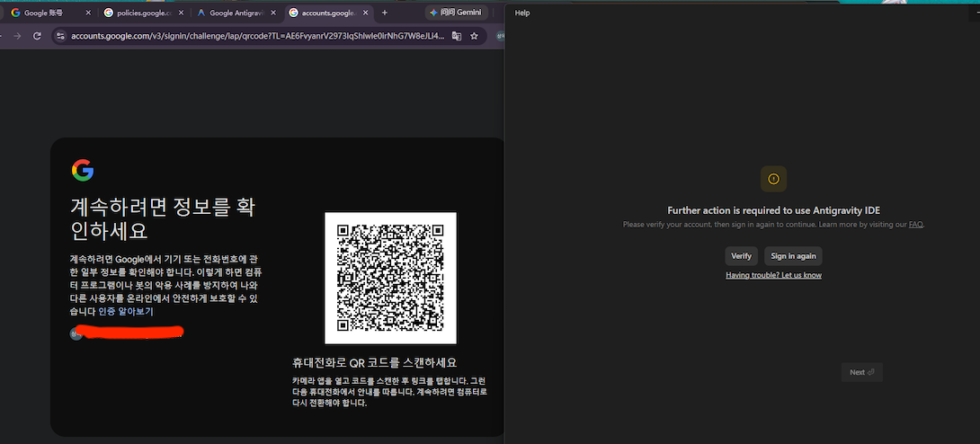Click the forward navigation arrow in Chrome

click(x=17, y=36)
